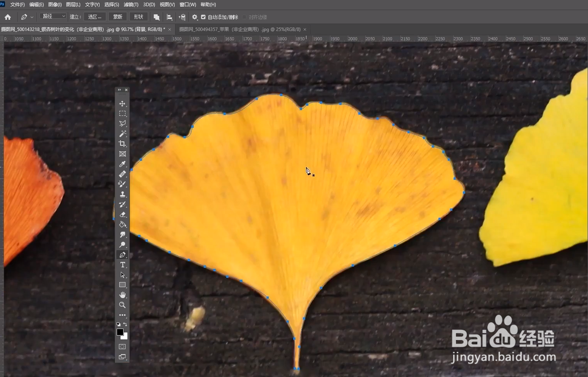Viewport: 588px width, 377px height.
Task: Swap foreground and background colors
Action: click(125, 324)
